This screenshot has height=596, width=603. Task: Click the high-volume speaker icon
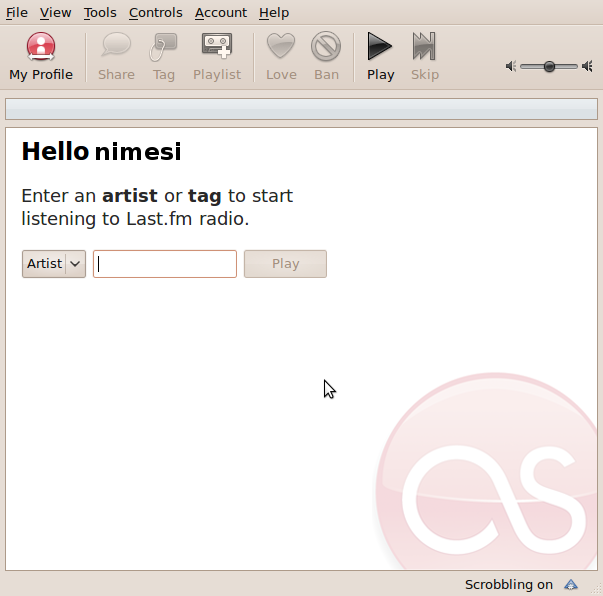click(587, 66)
